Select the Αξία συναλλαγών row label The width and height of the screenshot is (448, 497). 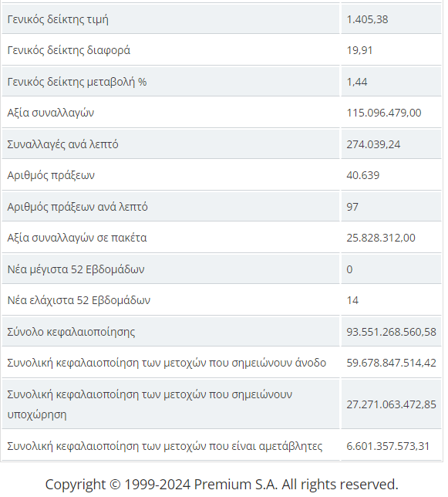(x=51, y=113)
